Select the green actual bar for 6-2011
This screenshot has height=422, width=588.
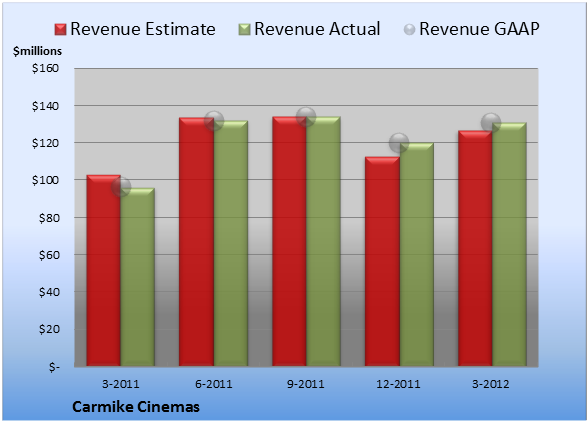tap(231, 243)
